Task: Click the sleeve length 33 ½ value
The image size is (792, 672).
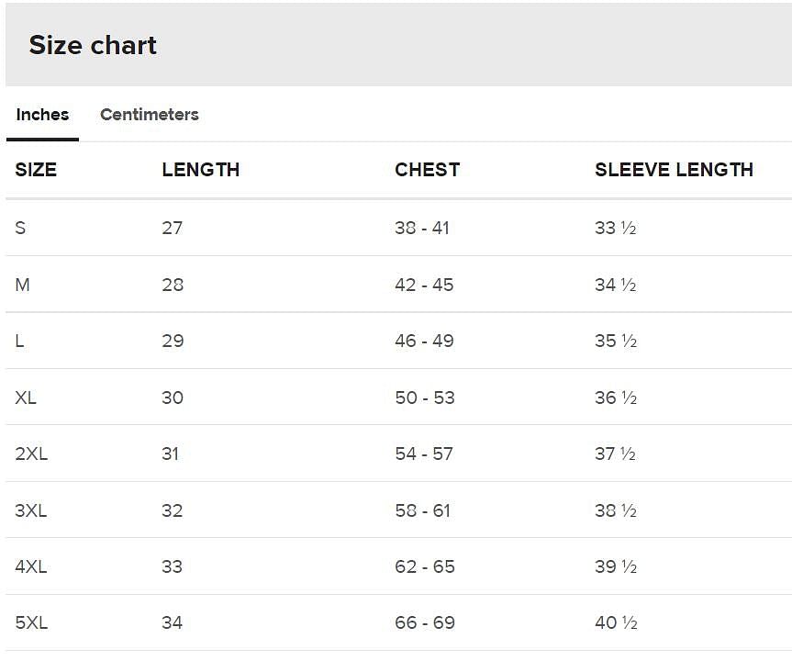Action: pyautogui.click(x=614, y=228)
